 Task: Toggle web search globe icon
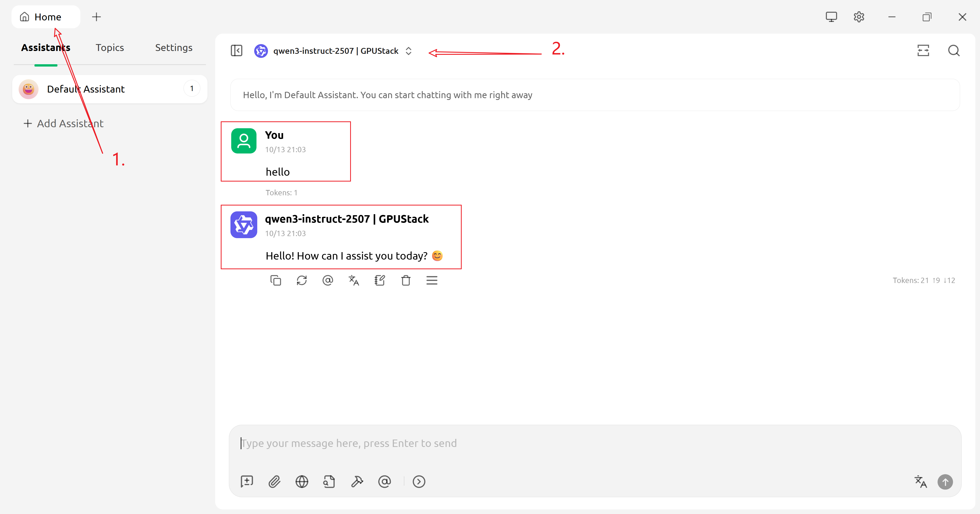point(302,482)
